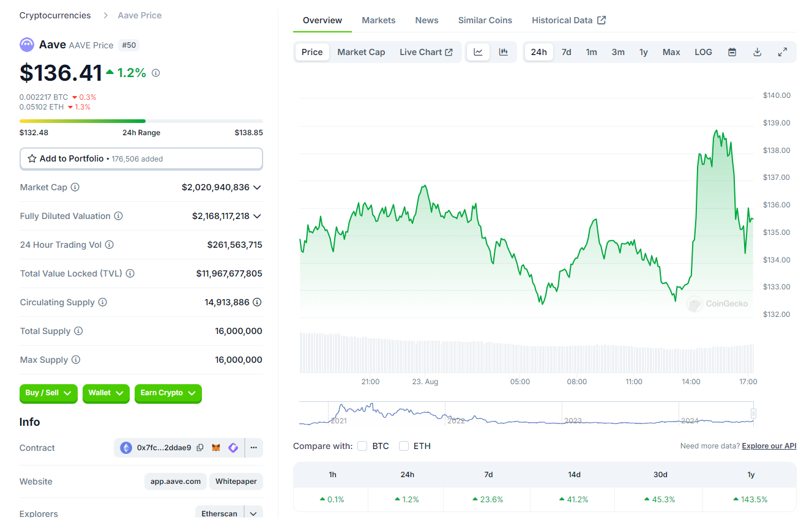Open the Whitepaper link
This screenshot has width=812, height=520.
[x=236, y=481]
